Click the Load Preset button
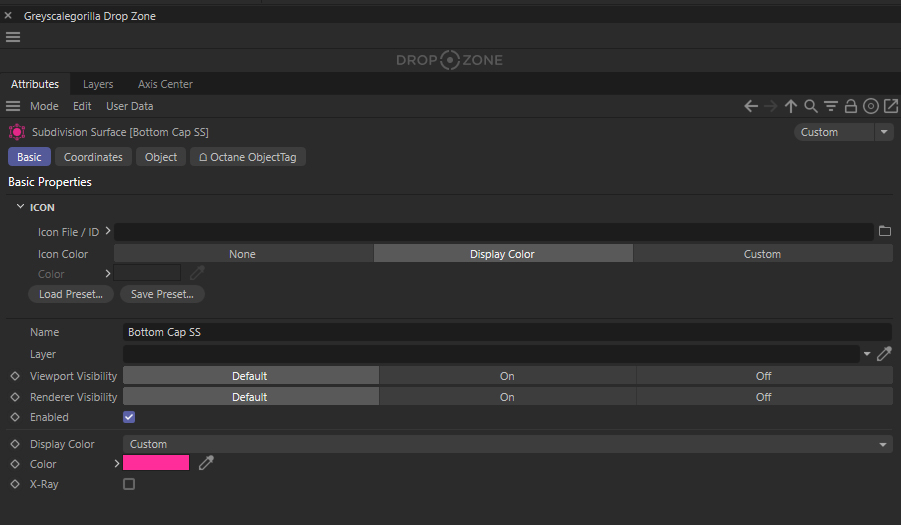The height and width of the screenshot is (525, 901). [71, 294]
